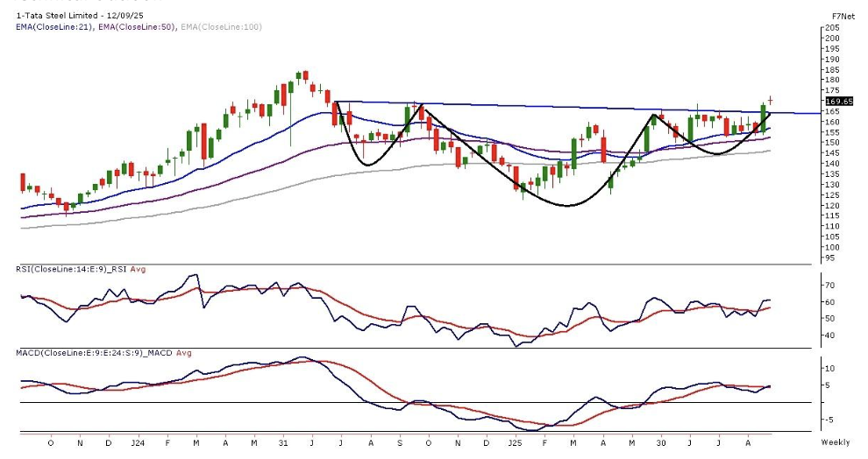
Task: Click the 10 level on MACD axis
Action: pyautogui.click(x=829, y=368)
